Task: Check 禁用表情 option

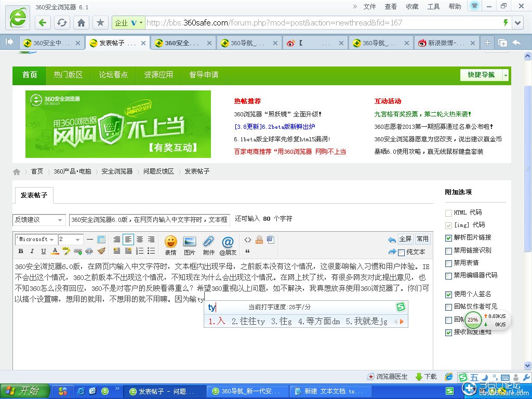Action: 448,263
